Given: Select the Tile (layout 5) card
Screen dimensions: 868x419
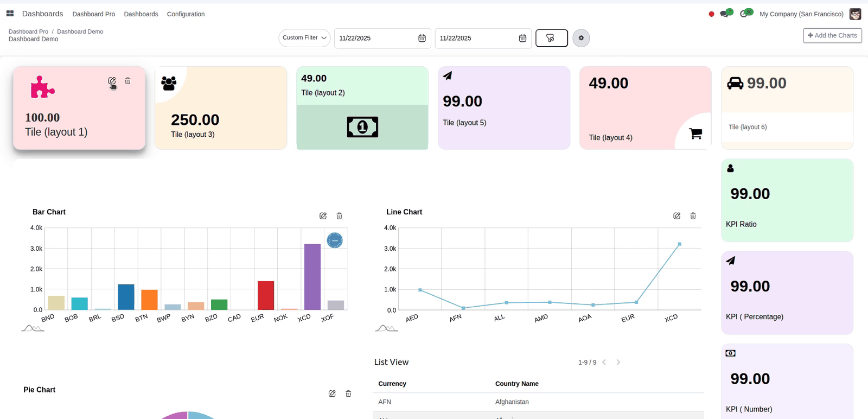Looking at the screenshot, I should point(504,108).
